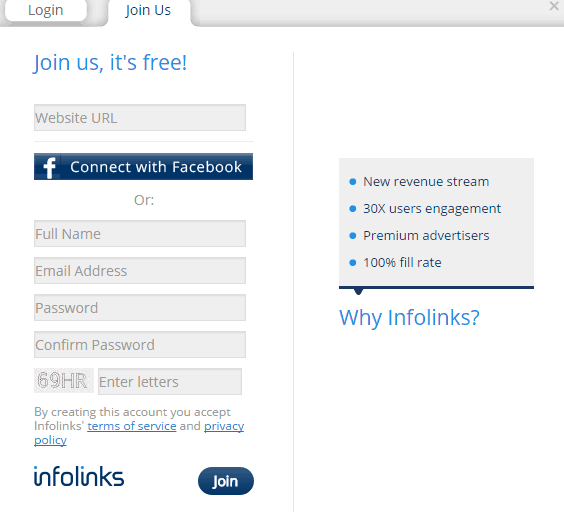Select the Password input box
Viewport: 564px width, 532px height.
(x=140, y=308)
